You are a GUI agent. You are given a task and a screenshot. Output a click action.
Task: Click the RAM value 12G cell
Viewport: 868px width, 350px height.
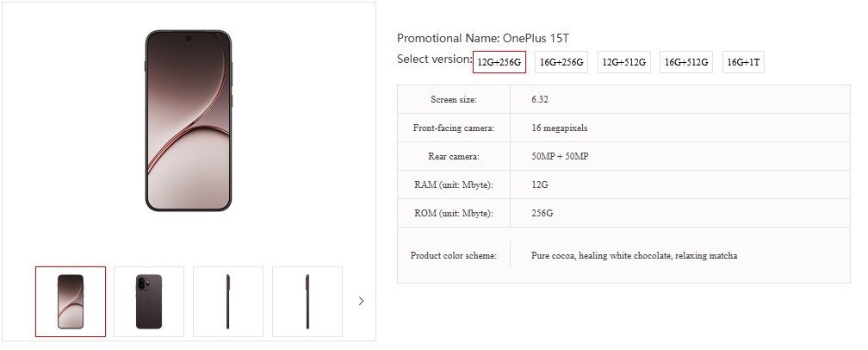[541, 184]
